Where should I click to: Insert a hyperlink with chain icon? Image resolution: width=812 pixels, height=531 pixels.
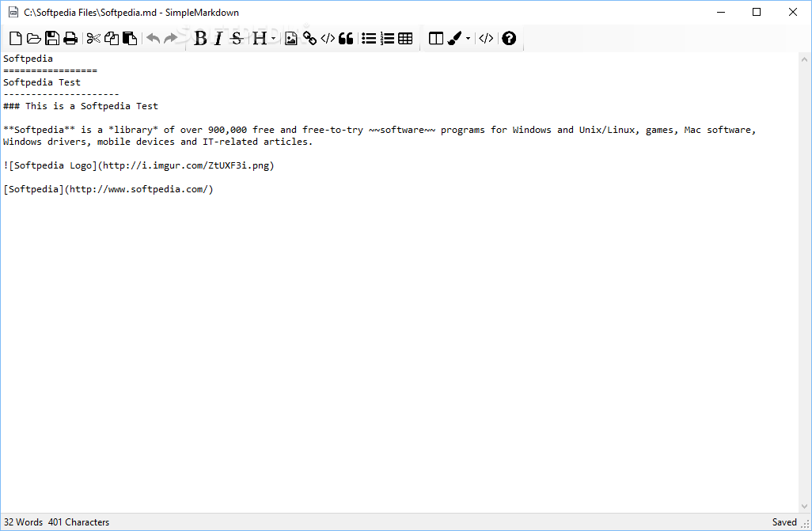[309, 38]
